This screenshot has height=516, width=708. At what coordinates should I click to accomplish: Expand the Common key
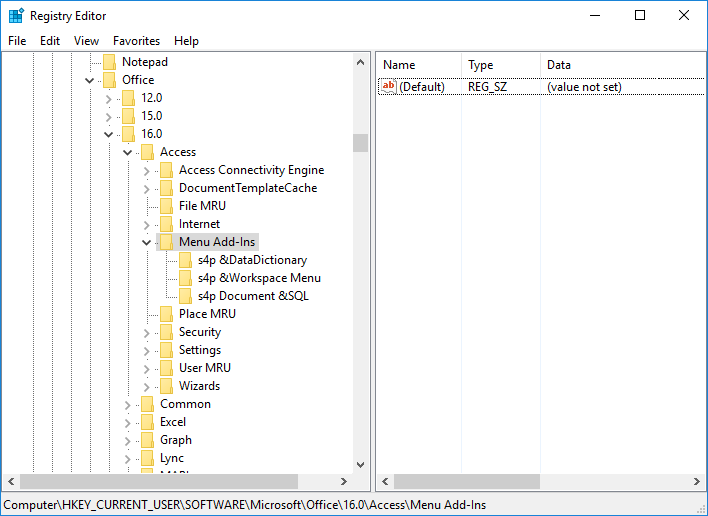coord(127,405)
